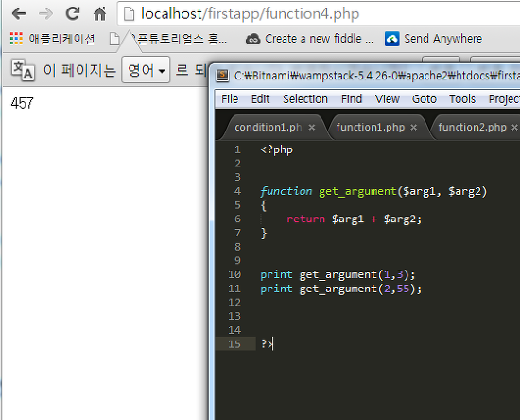Close the condition1.php tab
This screenshot has width=520, height=420.
(312, 128)
